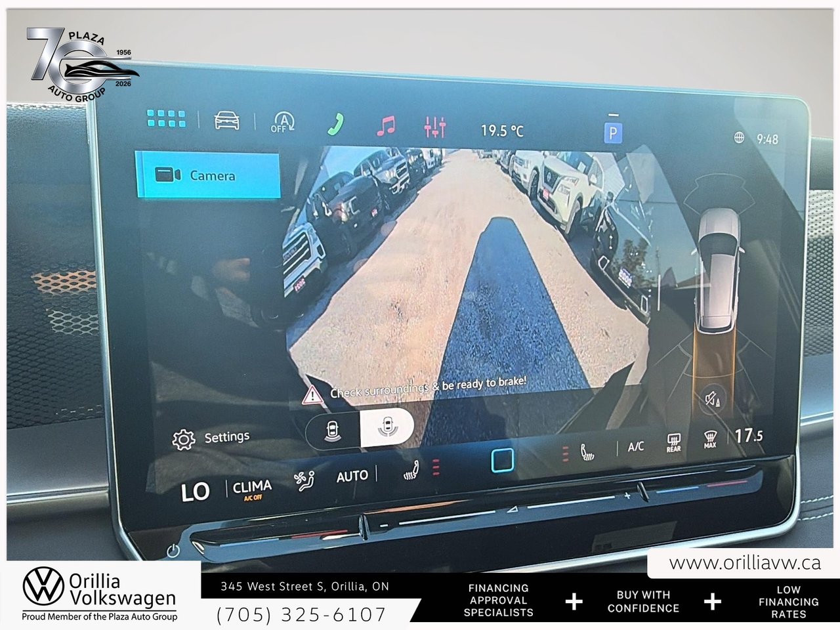This screenshot has height=630, width=840.
Task: Open the green phone icon
Action: click(x=336, y=124)
